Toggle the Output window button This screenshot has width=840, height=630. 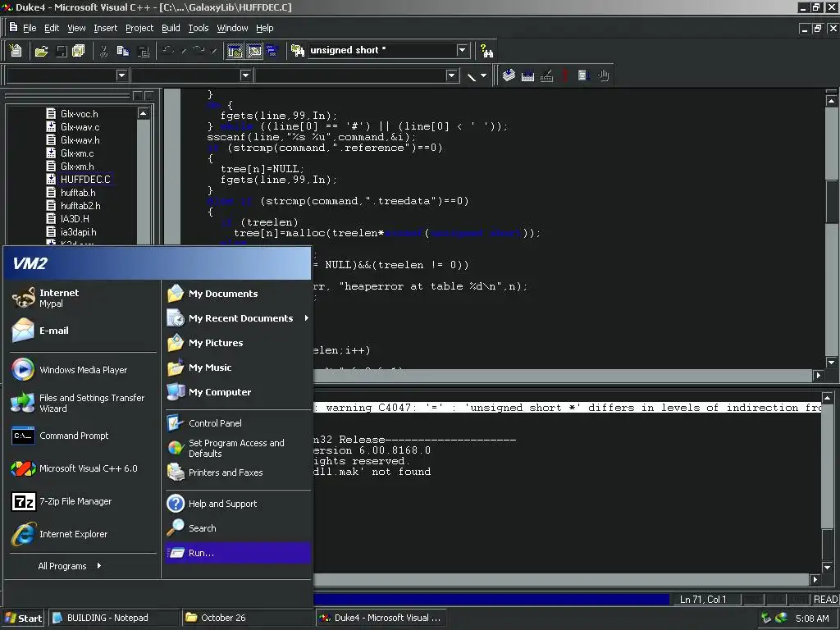254,51
